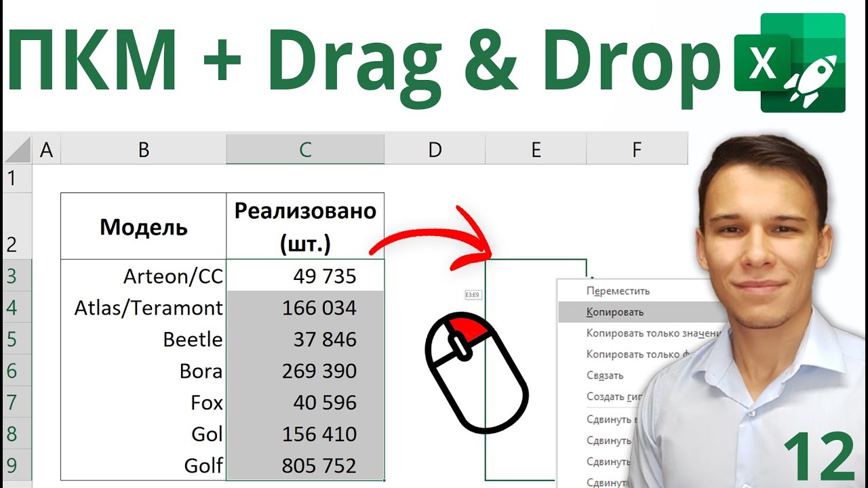This screenshot has width=868, height=488.
Task: Select column A header
Action: (46, 149)
